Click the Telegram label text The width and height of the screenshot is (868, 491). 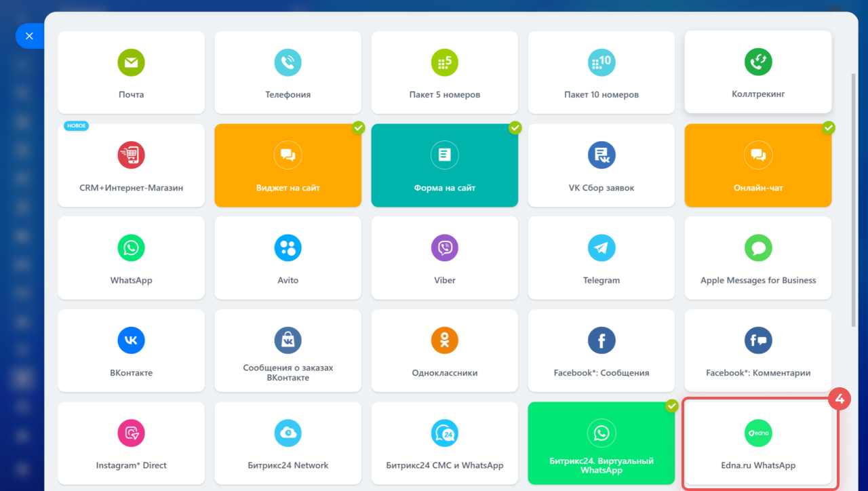coord(601,280)
